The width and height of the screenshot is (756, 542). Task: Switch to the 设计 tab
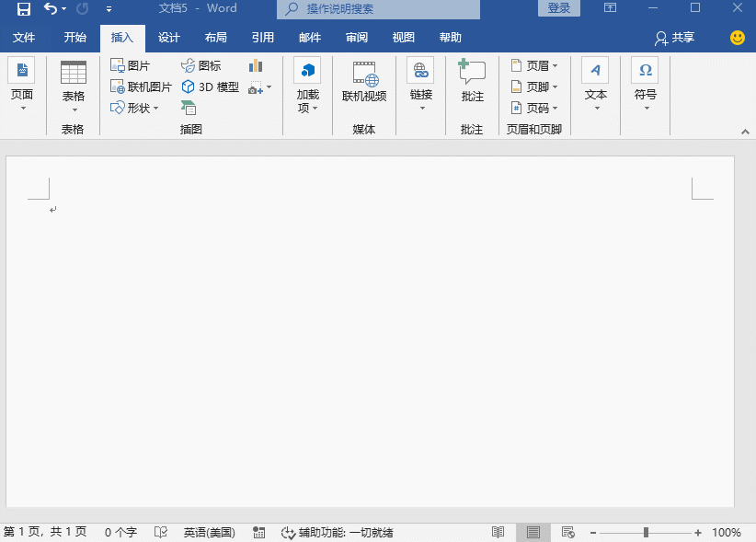point(168,38)
